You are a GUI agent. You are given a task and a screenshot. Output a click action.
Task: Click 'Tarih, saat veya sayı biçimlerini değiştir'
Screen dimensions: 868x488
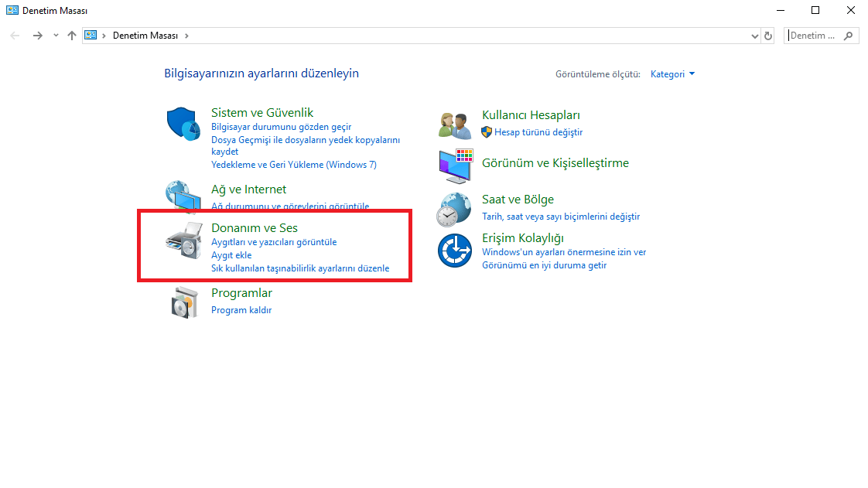(561, 216)
